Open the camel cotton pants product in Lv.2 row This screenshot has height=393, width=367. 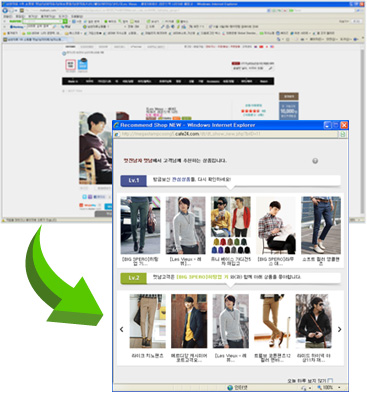point(272,321)
